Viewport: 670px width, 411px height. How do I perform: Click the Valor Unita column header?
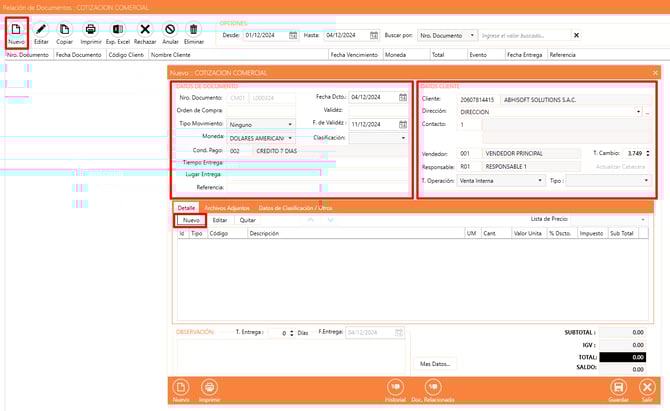tap(528, 233)
